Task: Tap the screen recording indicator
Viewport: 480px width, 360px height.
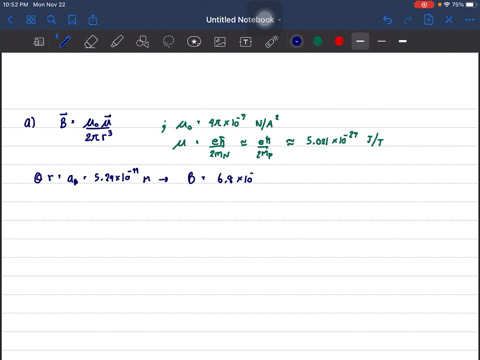Action: [x=424, y=5]
